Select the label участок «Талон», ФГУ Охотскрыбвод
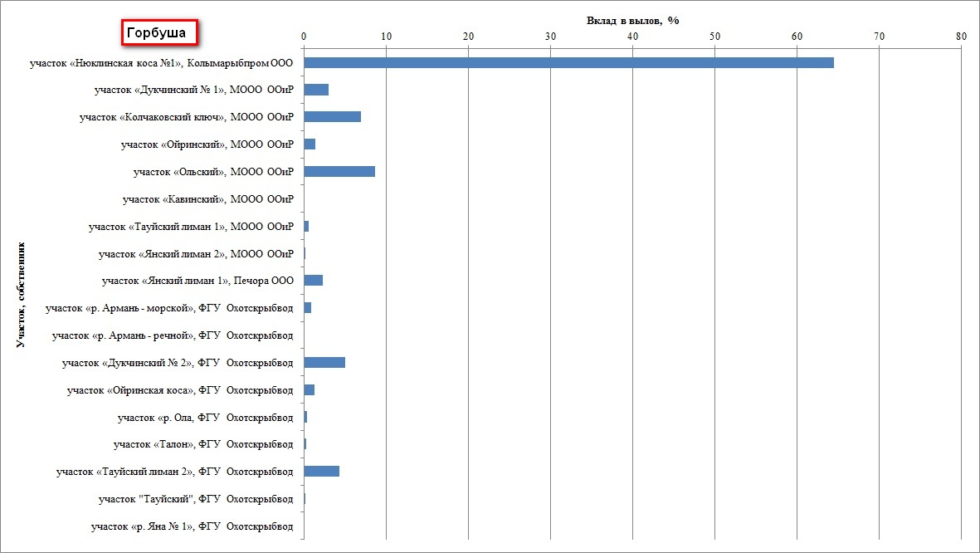Image resolution: width=980 pixels, height=553 pixels. coord(203,444)
